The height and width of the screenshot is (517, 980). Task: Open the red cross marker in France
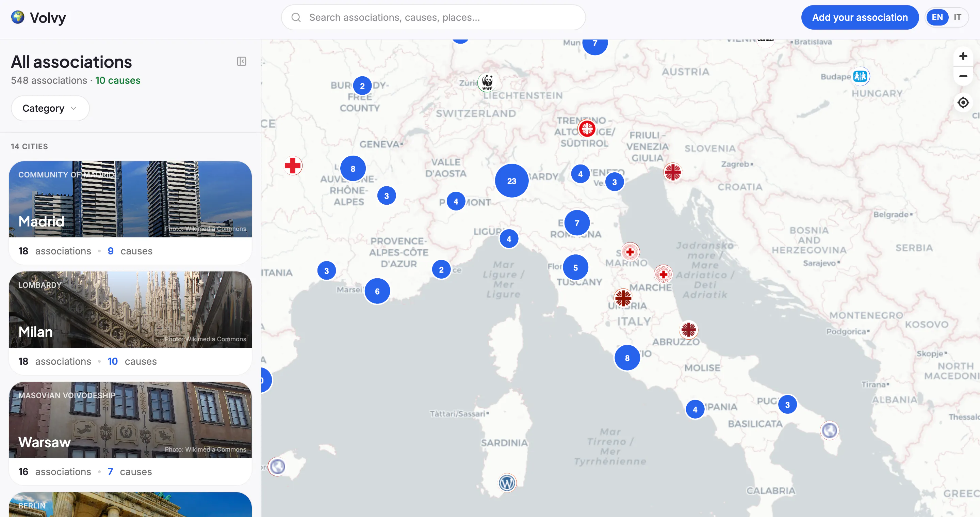point(293,166)
